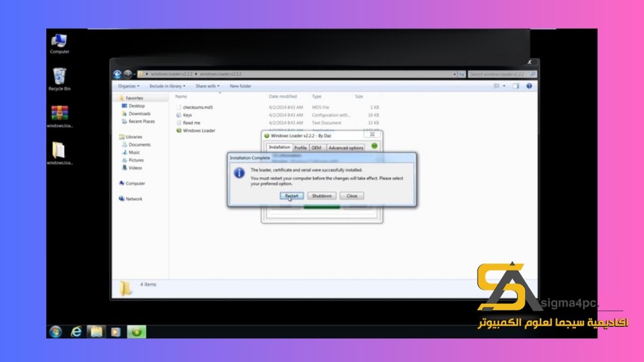Open the address bar history dropdown arrow

pyautogui.click(x=454, y=74)
